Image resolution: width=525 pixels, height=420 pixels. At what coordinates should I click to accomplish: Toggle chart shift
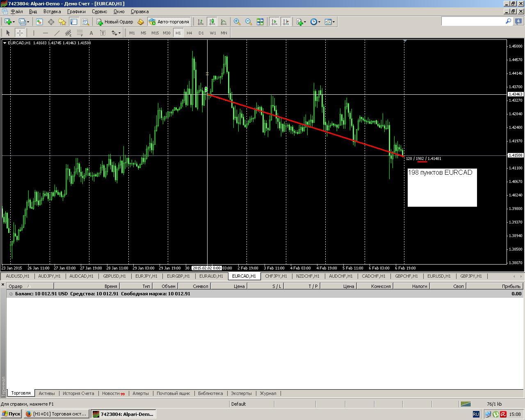click(286, 22)
